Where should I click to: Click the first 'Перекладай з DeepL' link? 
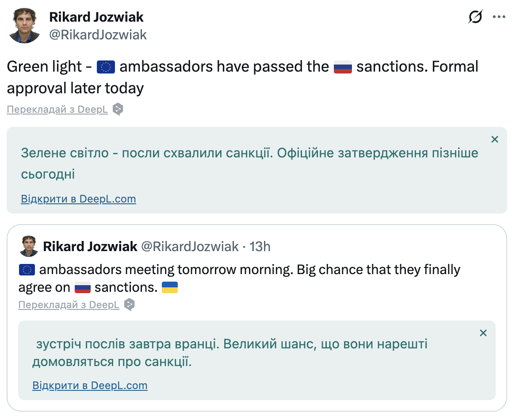point(57,109)
